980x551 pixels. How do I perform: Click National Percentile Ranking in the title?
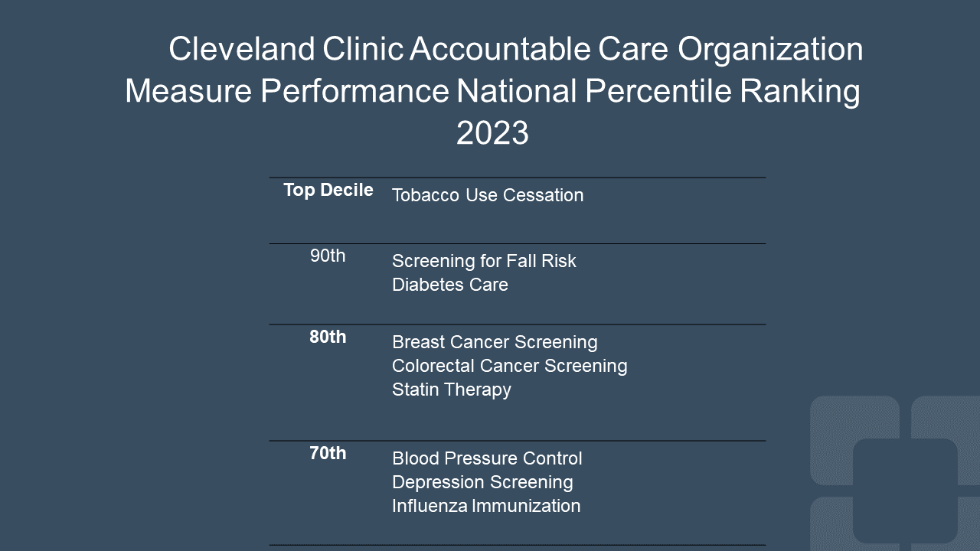[x=658, y=92]
